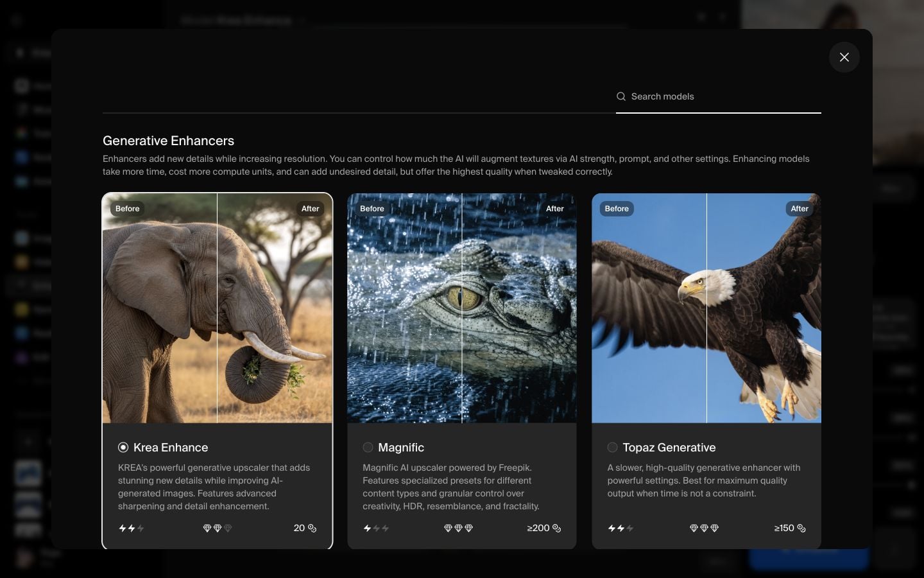Click Magnific diamond quality rating icons
This screenshot has height=578, width=924.
[458, 529]
